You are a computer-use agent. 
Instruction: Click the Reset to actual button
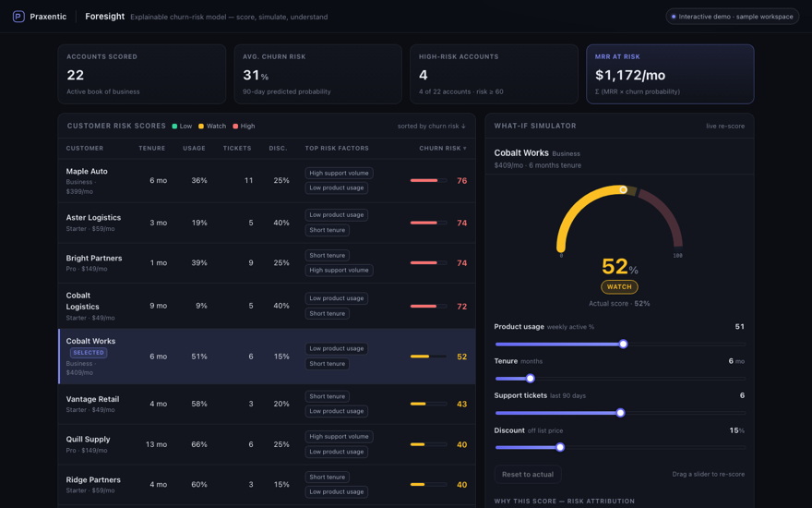click(528, 475)
